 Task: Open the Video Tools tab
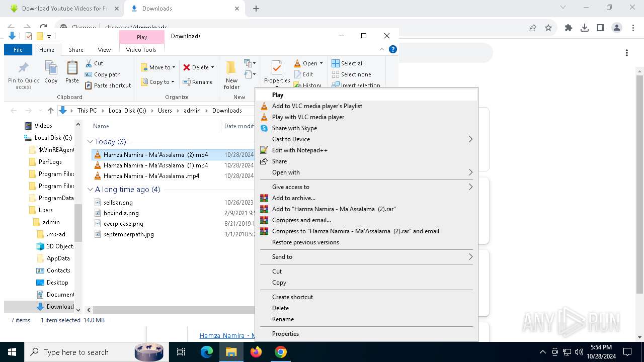[x=141, y=50]
